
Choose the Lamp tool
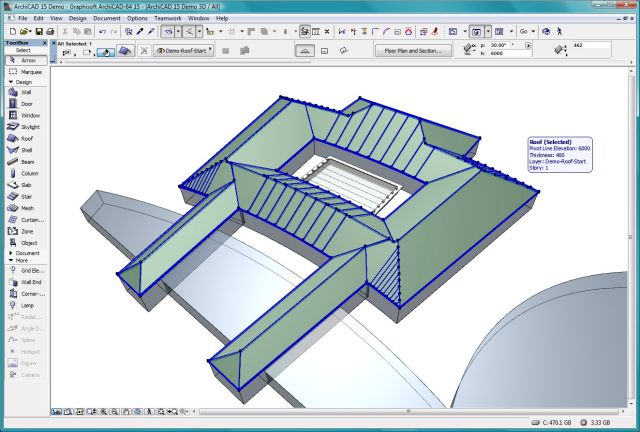[26, 305]
